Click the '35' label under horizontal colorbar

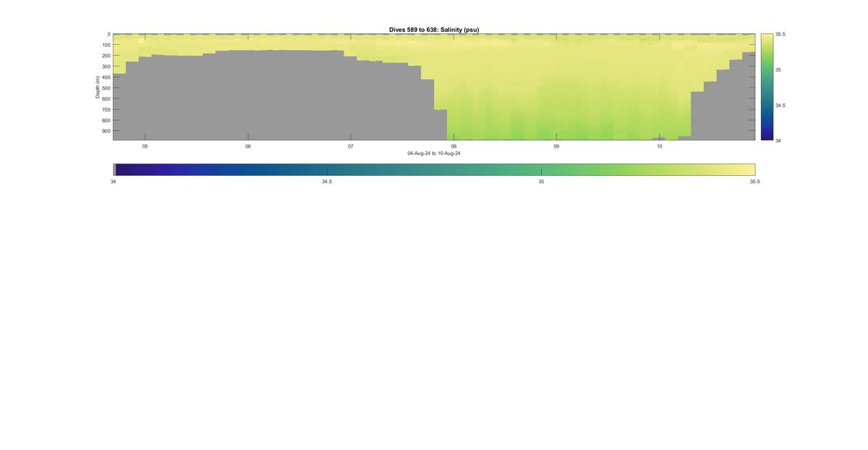coord(541,182)
